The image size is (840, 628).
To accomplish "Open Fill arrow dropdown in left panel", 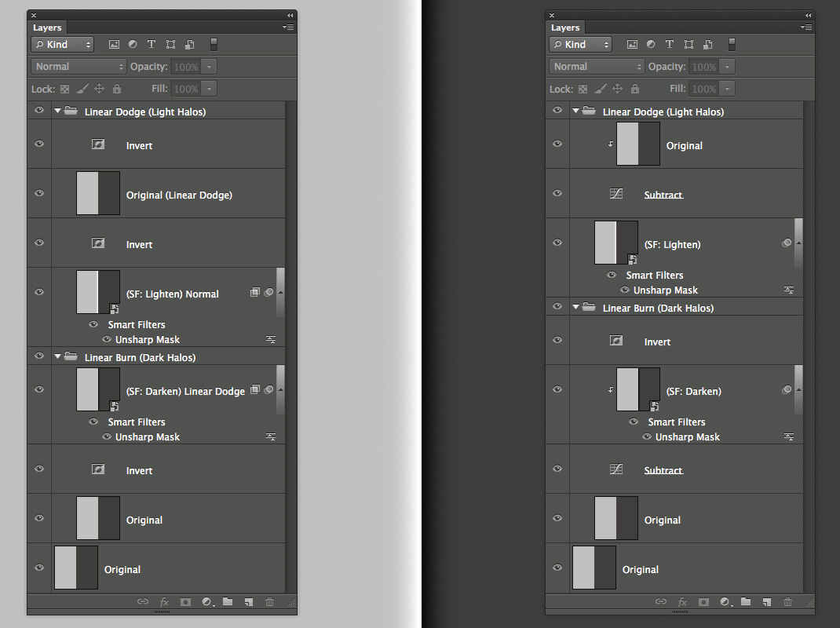I will pyautogui.click(x=209, y=89).
